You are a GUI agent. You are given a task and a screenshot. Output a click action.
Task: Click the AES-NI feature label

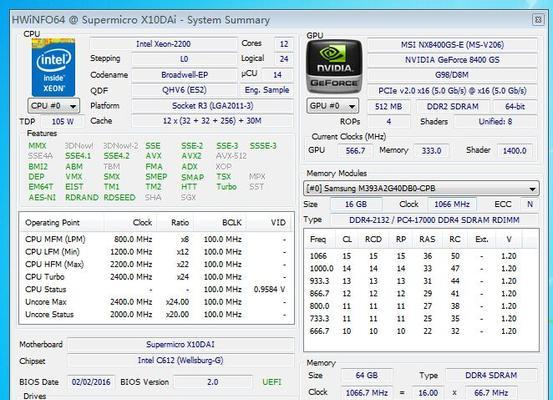42,198
